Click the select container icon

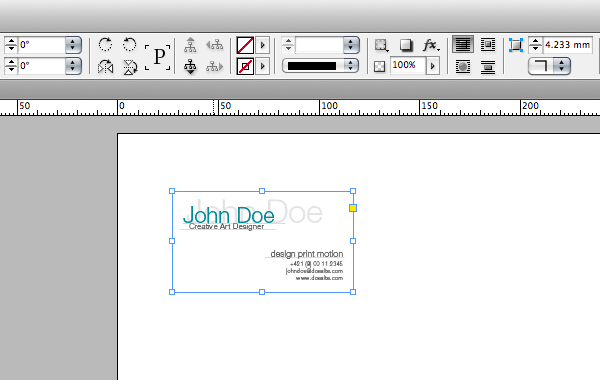[x=190, y=45]
